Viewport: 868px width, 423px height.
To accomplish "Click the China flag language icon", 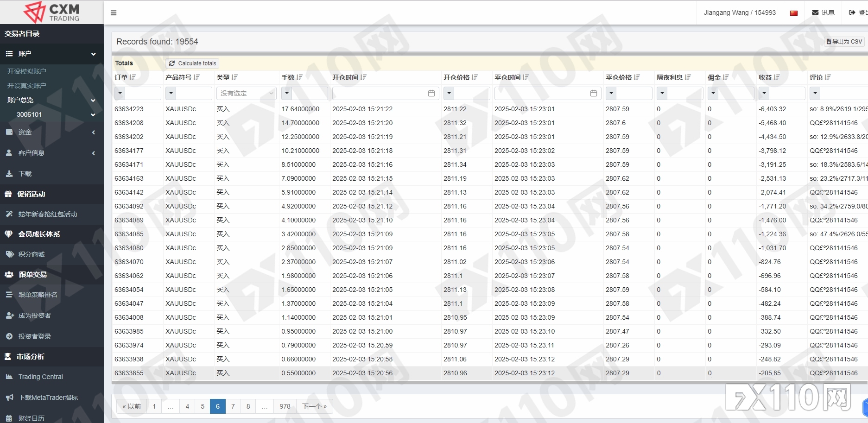I will tap(794, 13).
